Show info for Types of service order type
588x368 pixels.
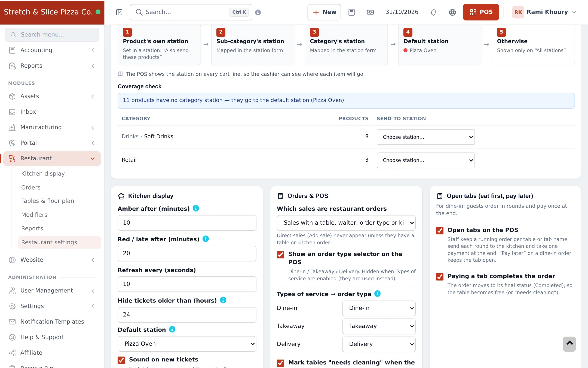[378, 294]
